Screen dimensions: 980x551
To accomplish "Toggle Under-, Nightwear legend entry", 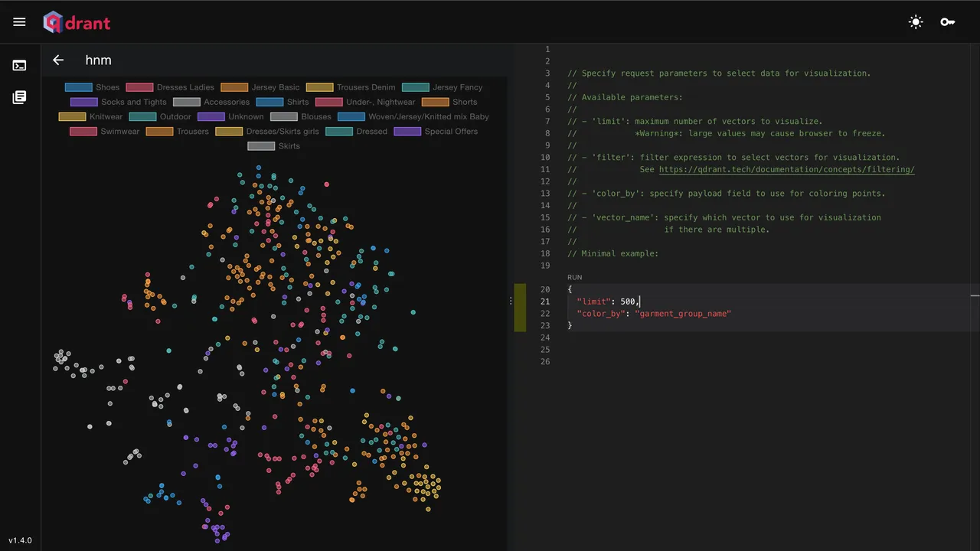I will [x=365, y=102].
